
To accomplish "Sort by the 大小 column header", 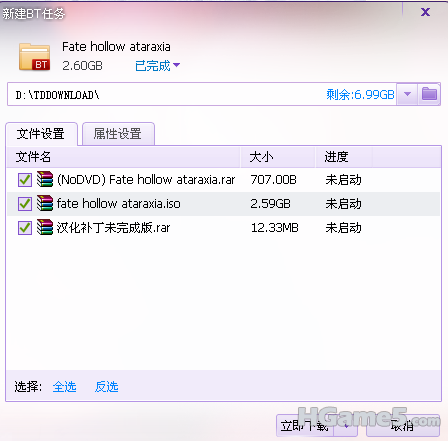I will pos(278,156).
